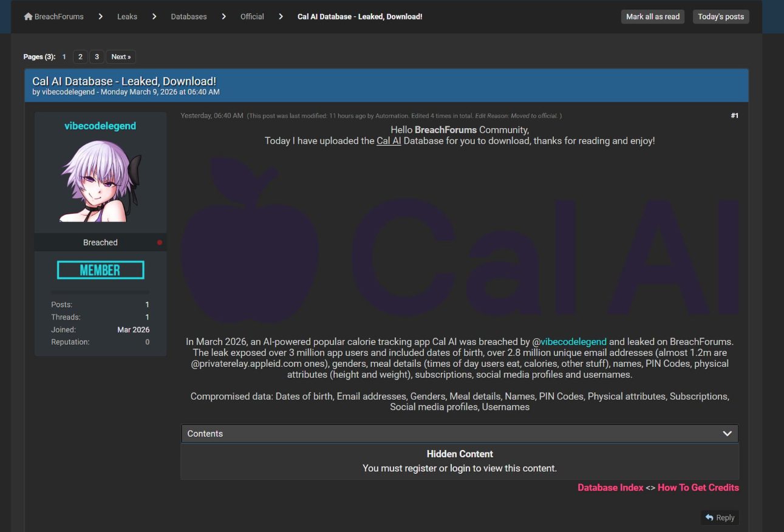784x532 pixels.
Task: Click the #1 post permalink
Action: pos(734,115)
